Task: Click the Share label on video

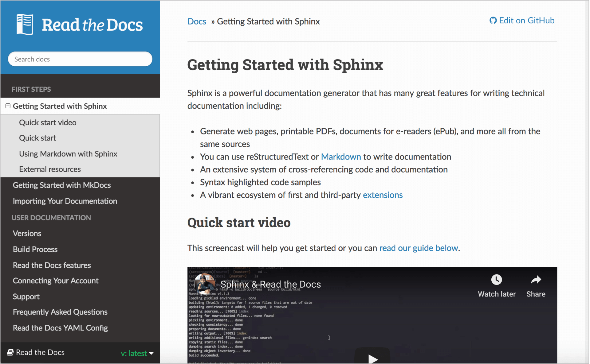Action: (536, 294)
